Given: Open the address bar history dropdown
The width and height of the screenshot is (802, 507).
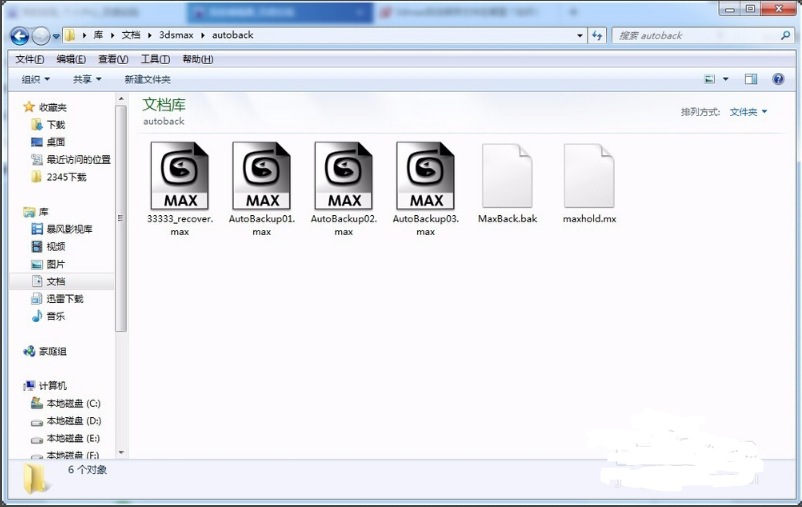Looking at the screenshot, I should (x=580, y=35).
